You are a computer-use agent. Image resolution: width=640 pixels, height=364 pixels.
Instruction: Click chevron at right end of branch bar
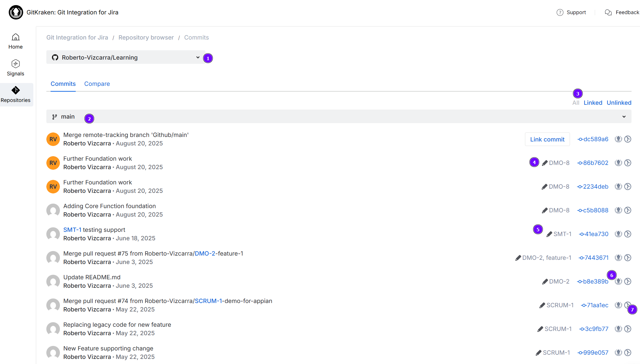click(x=624, y=117)
